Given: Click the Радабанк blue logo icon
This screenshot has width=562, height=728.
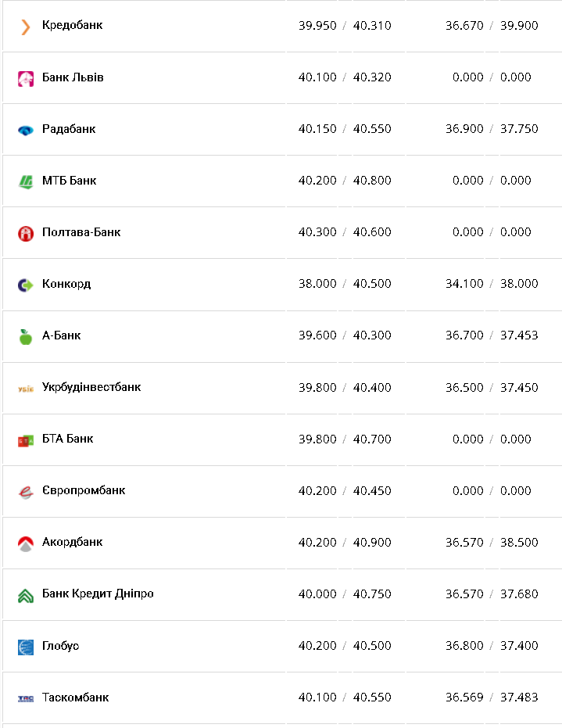Looking at the screenshot, I should 26,130.
